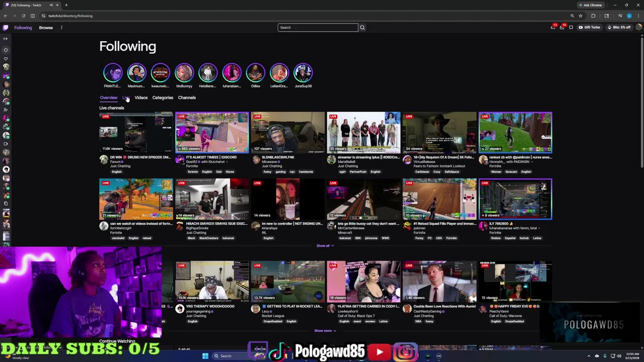Screen dimensions: 644x362
Task: Go to the Following nav link
Action: tap(23, 28)
